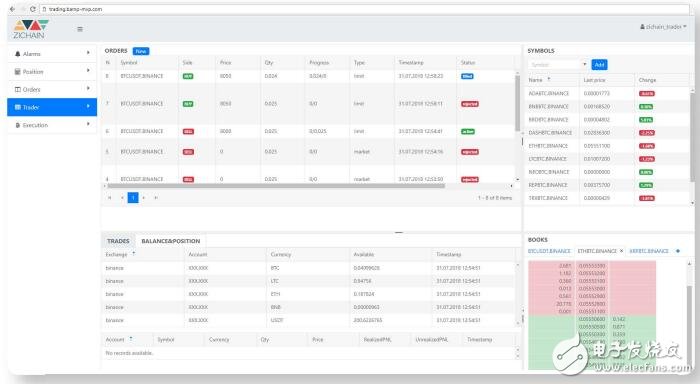The width and height of the screenshot is (700, 384).
Task: Select the Trader sidebar item
Action: pyautogui.click(x=52, y=107)
